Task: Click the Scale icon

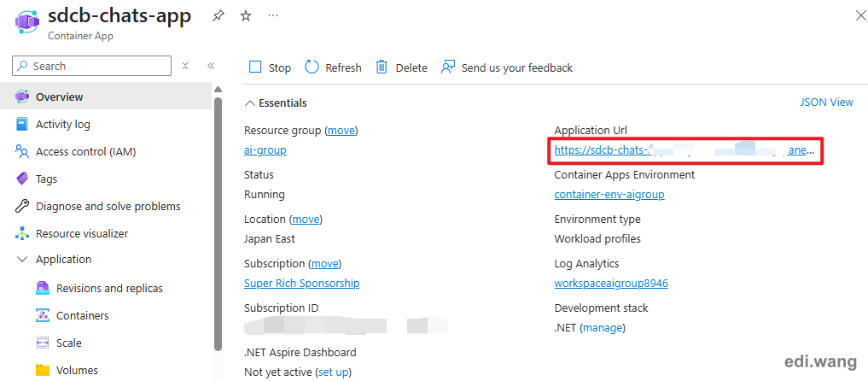Action: 43,343
